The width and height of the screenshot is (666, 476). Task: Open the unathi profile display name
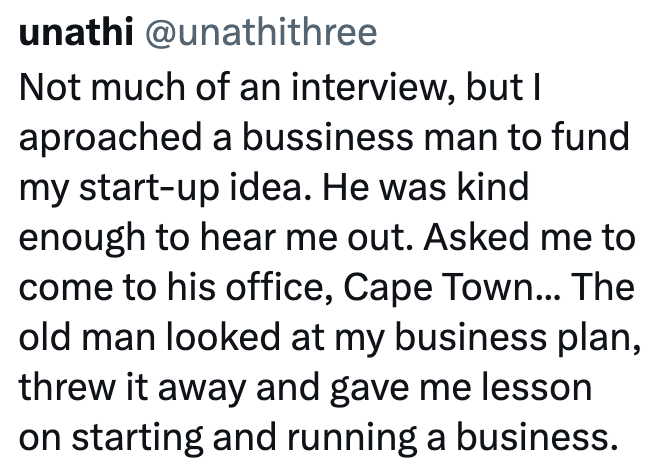(x=77, y=34)
